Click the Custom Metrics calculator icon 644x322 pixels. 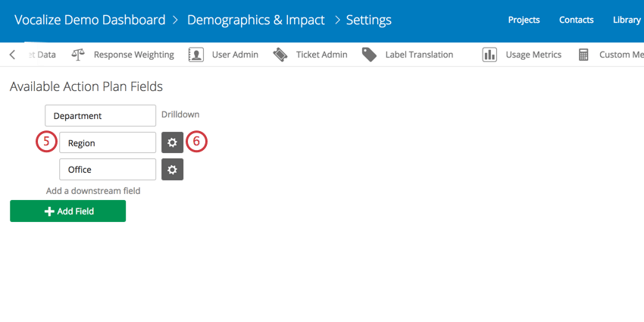tap(583, 55)
